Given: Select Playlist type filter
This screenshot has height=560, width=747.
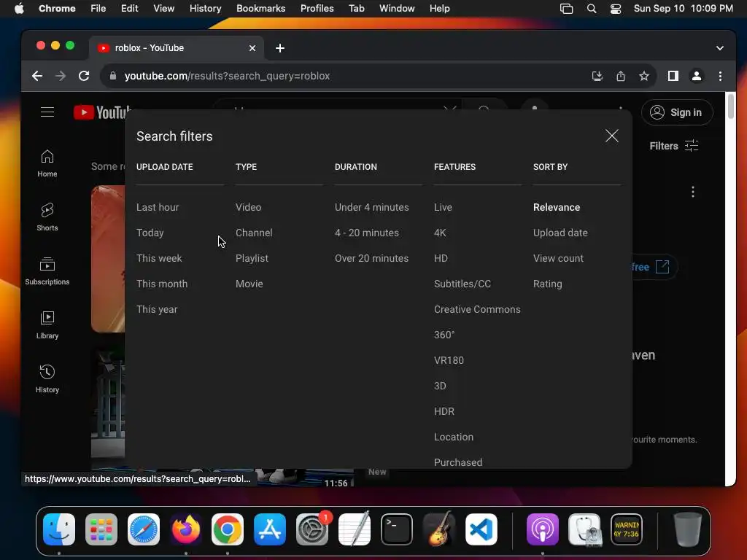Looking at the screenshot, I should [x=252, y=258].
